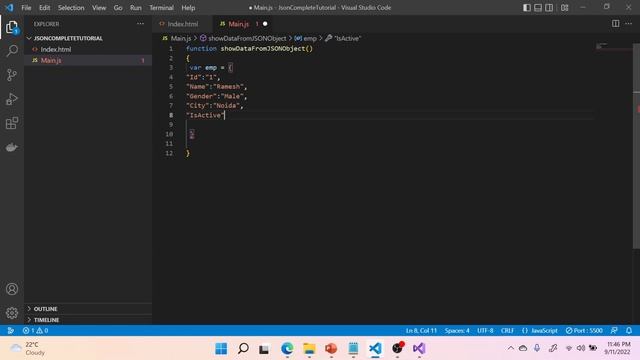
Task: Open File Explorer from taskbar
Action: click(x=309, y=349)
